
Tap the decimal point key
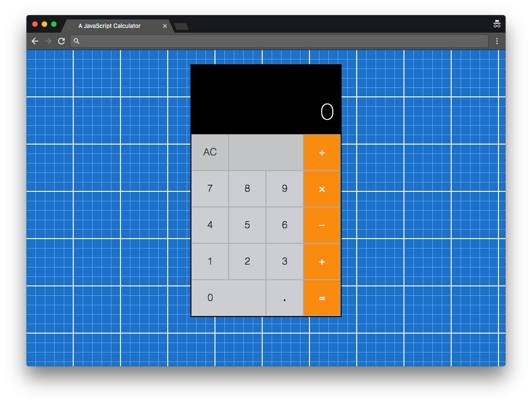tap(284, 298)
